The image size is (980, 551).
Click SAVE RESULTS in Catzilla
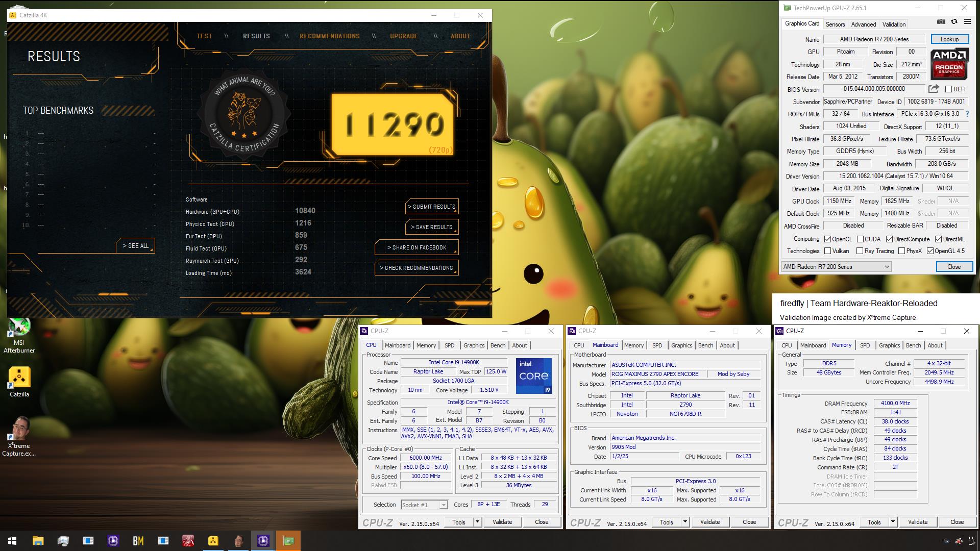(431, 227)
